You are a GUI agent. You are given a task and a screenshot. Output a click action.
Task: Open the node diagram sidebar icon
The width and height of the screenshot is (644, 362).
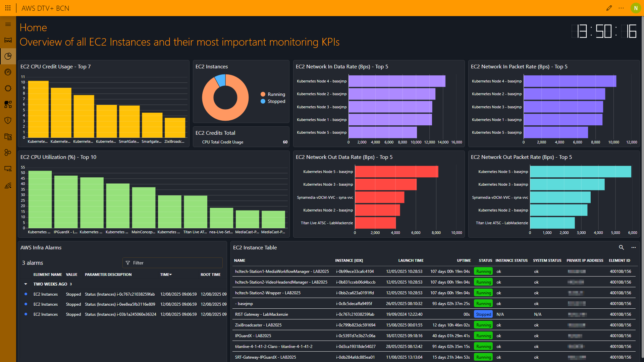tap(8, 104)
